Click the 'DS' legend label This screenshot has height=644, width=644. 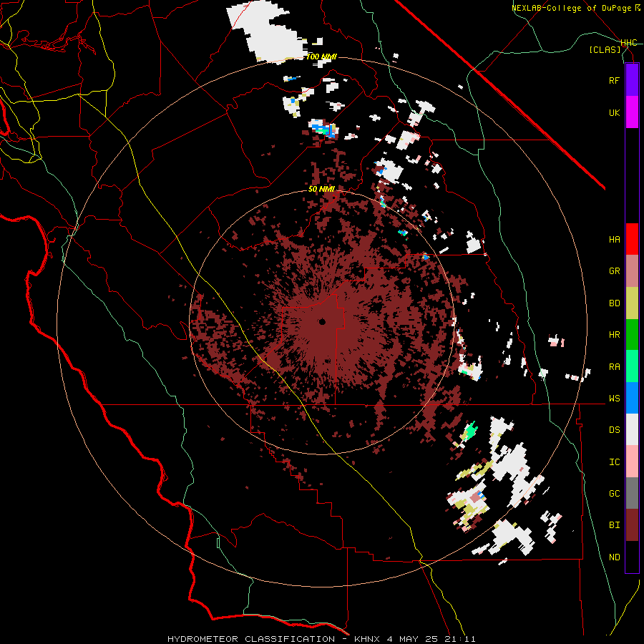[x=614, y=430]
